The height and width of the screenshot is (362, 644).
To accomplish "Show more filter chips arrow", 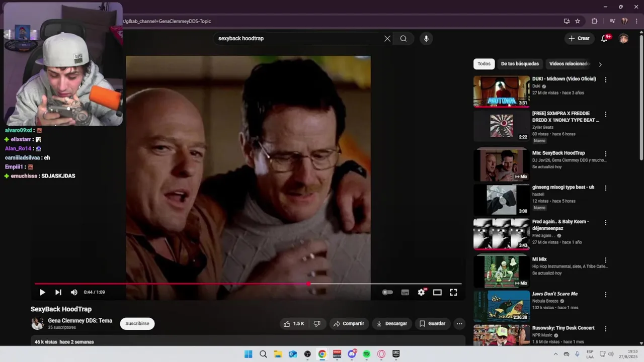I will (x=600, y=64).
